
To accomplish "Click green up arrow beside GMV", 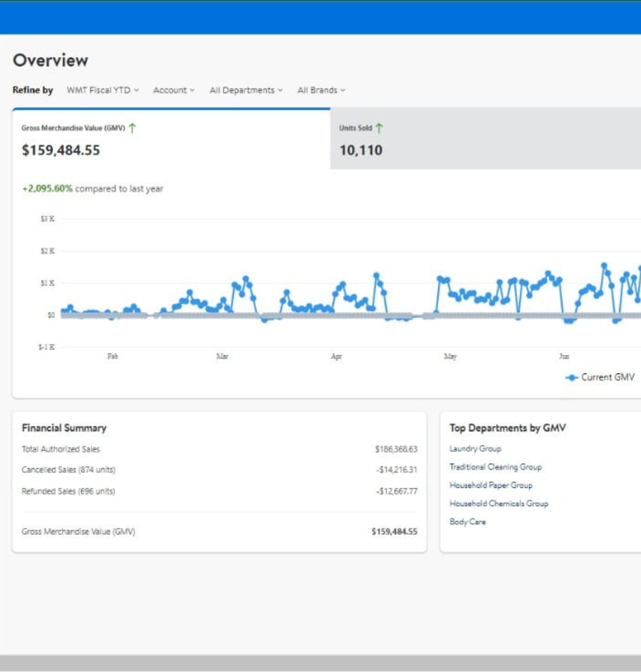I will pyautogui.click(x=132, y=128).
